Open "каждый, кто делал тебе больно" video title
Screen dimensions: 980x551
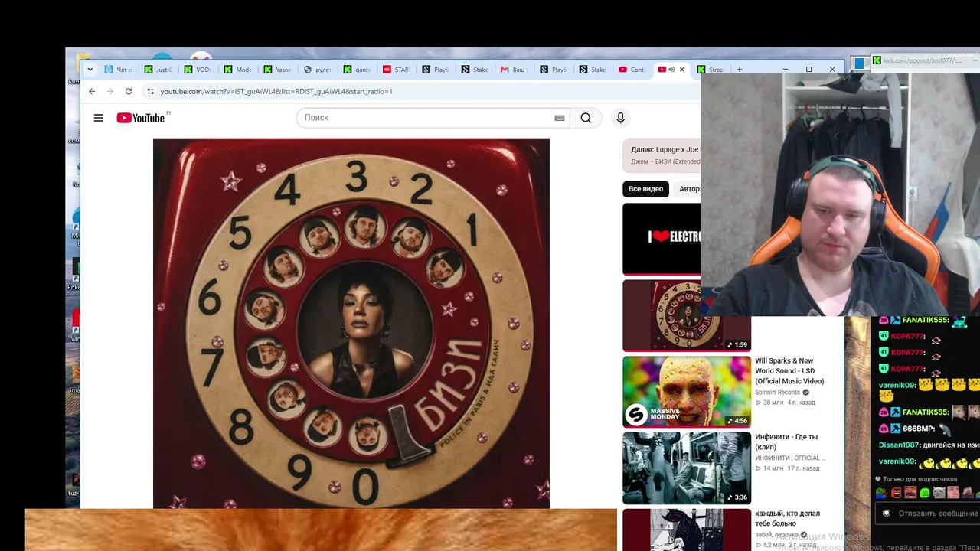[787, 518]
